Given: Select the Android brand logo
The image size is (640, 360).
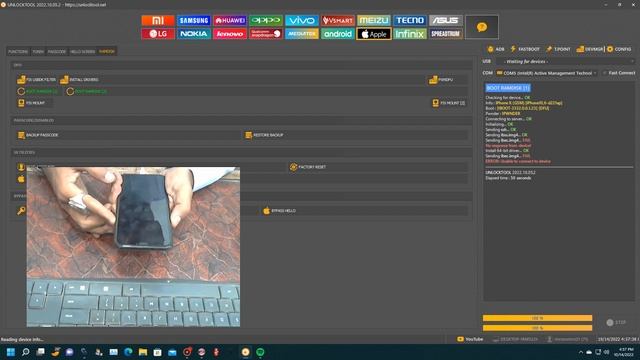Looking at the screenshot, I should (x=338, y=34).
